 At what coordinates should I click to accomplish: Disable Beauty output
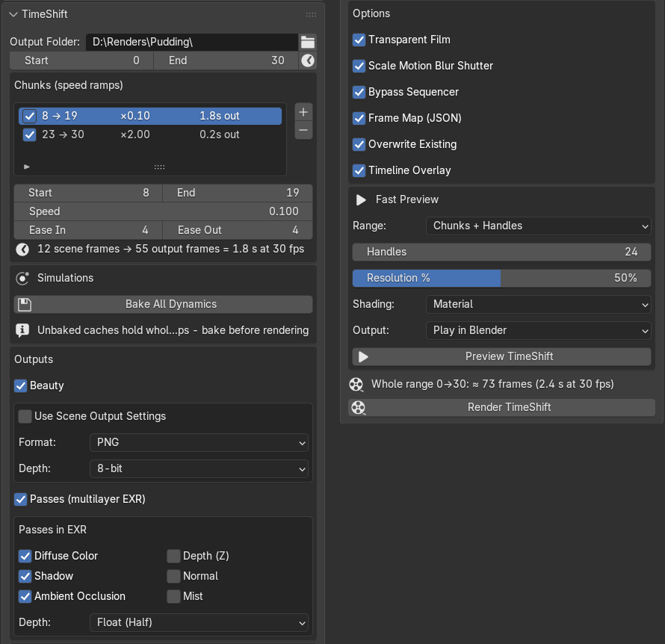pos(20,386)
